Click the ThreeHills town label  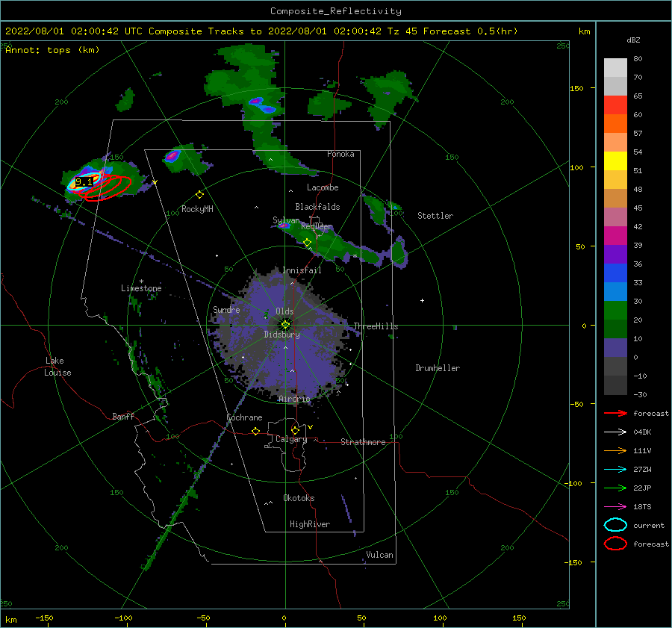pos(376,326)
